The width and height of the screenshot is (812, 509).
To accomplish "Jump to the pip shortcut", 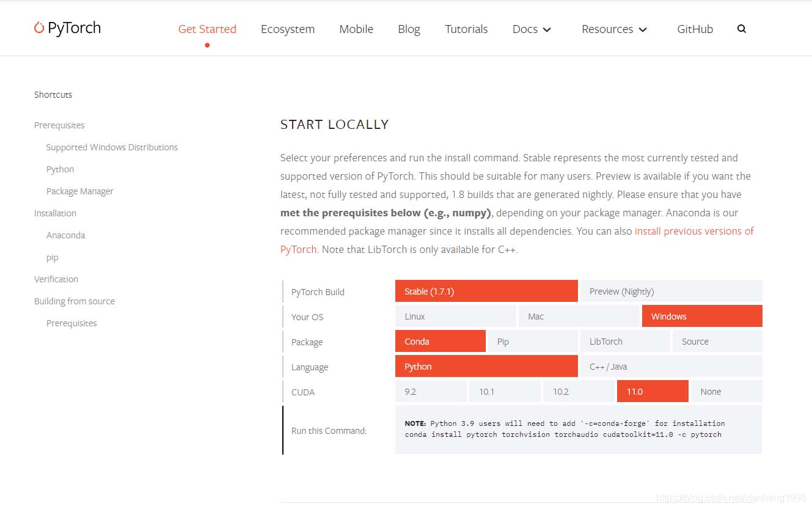I will point(53,257).
